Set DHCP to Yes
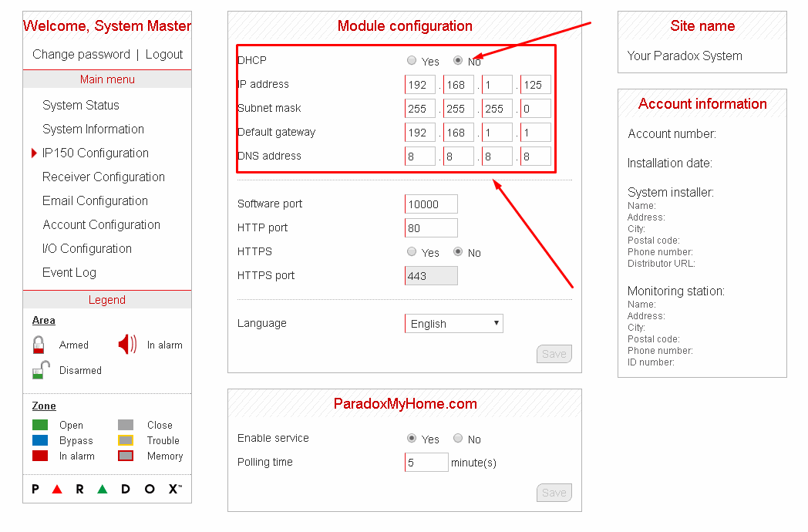 tap(412, 61)
